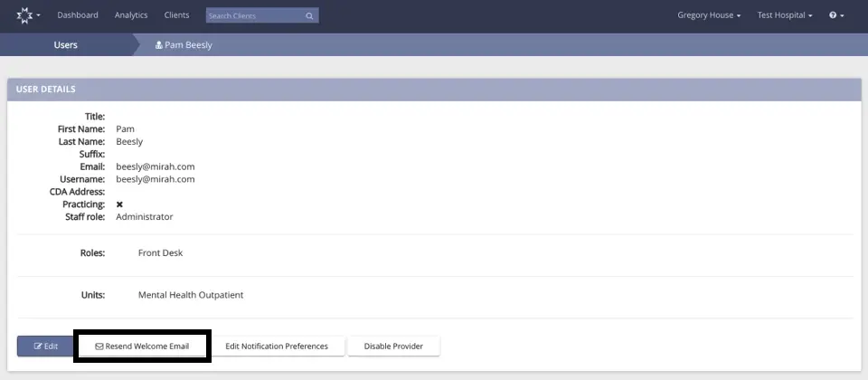Viewport: 868px width, 380px height.
Task: Click the Mirah star logo icon
Action: (x=25, y=15)
